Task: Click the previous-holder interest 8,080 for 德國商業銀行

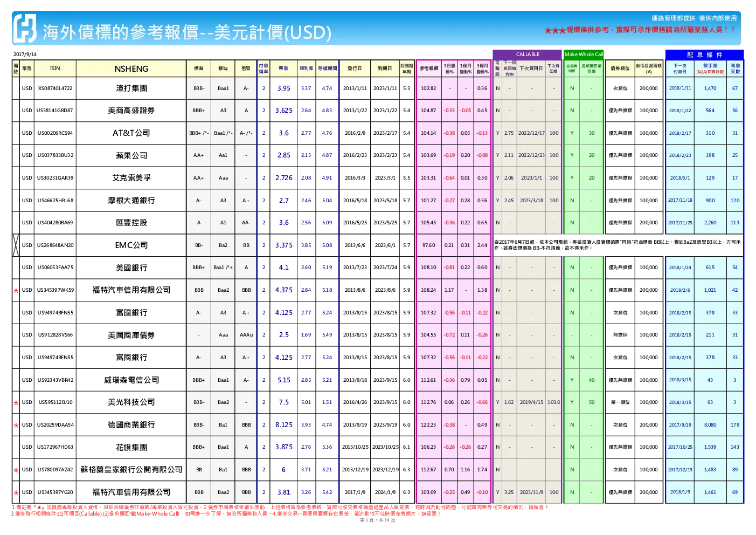Action: [x=710, y=425]
